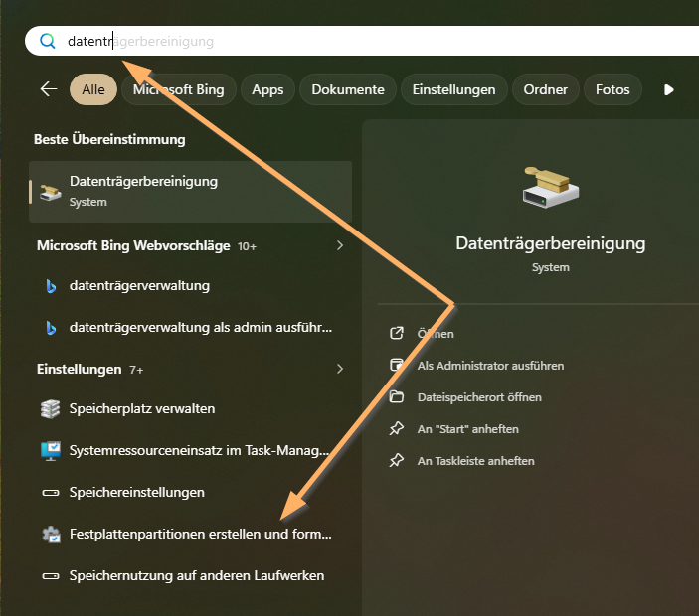The image size is (699, 616).
Task: Click the search magnifier icon
Action: point(48,41)
